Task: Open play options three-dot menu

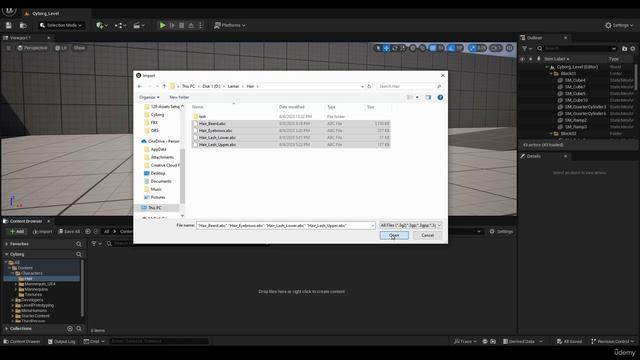Action: 200,25
